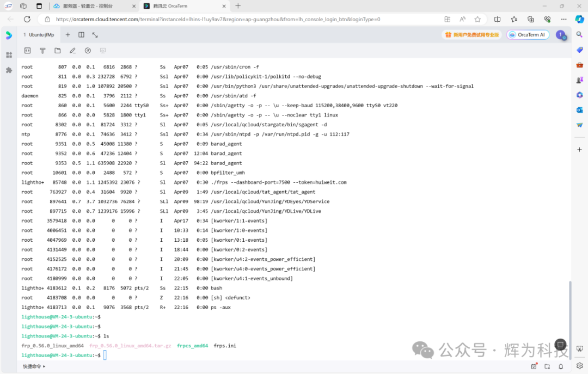Expand the 快捷命令 panel at bottom left
The width and height of the screenshot is (588, 374).
click(34, 366)
